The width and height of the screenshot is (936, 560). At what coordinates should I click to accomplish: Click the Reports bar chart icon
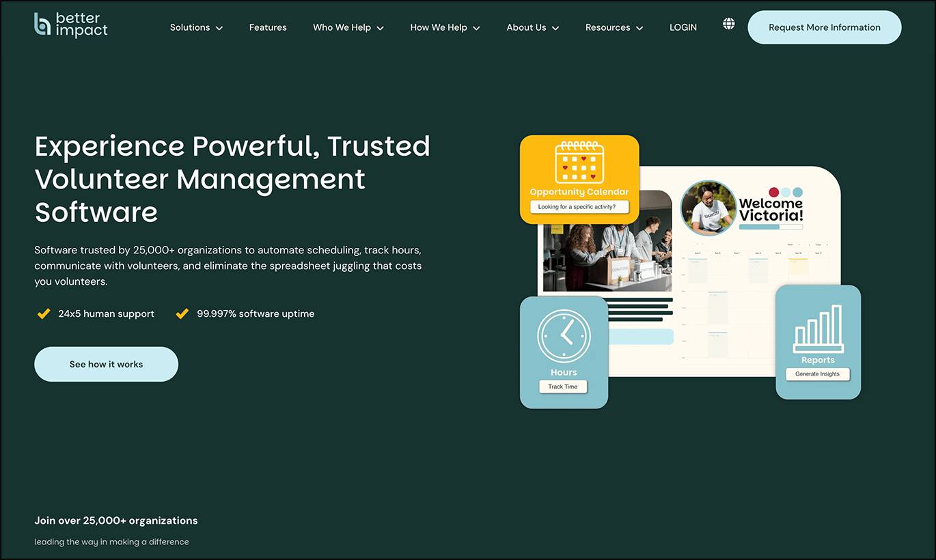(x=818, y=328)
